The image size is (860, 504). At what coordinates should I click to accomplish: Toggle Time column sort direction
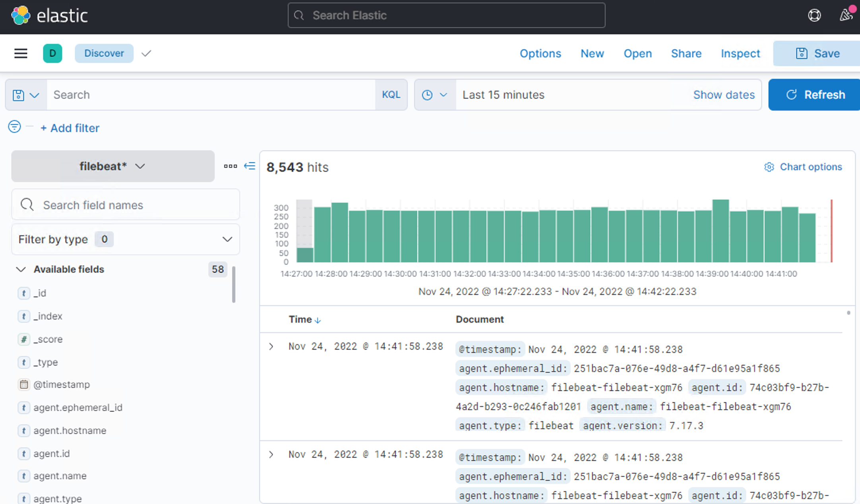pyautogui.click(x=317, y=320)
